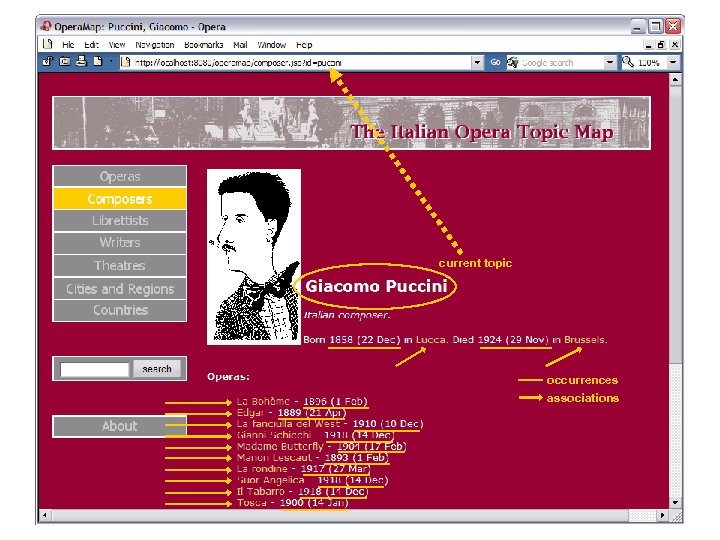Open the Manon Lescaut opera link
This screenshot has width=720, height=540.
(x=274, y=457)
